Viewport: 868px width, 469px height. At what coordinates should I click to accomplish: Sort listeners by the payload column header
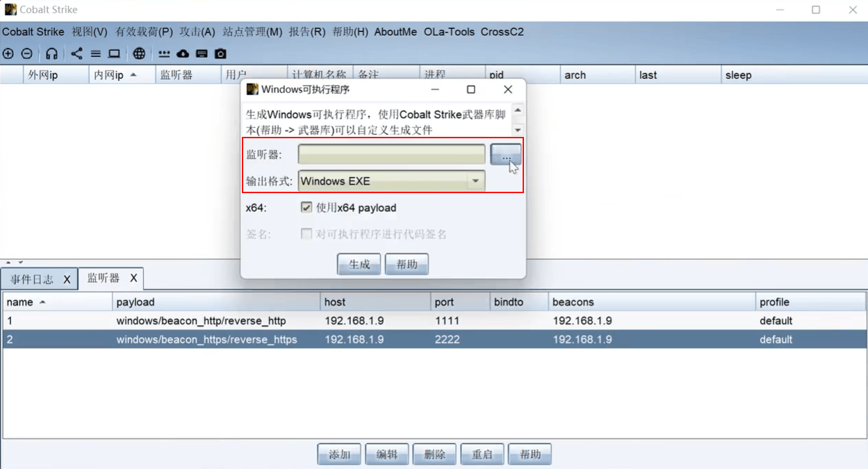click(217, 302)
